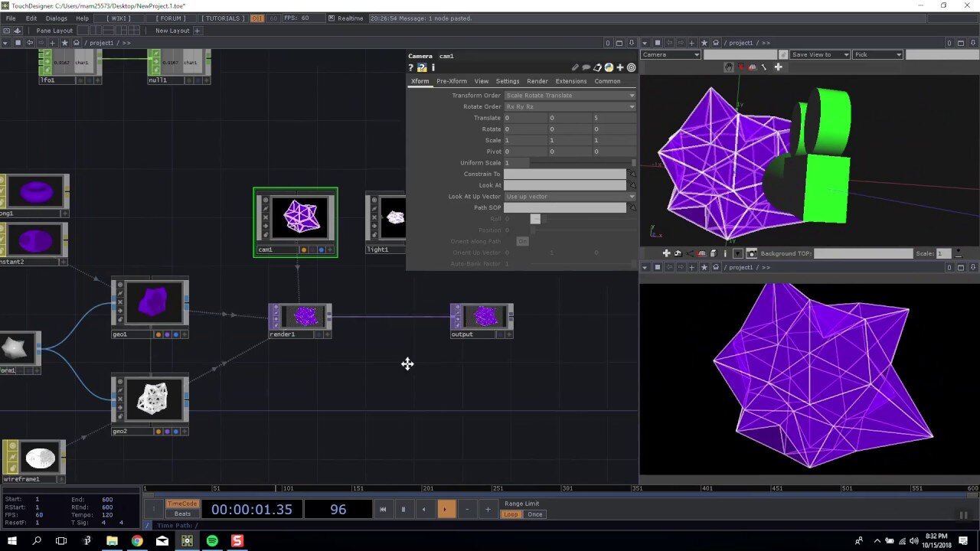Click the target circle icon in parameter header
Screen dimensions: 980x551
point(632,67)
